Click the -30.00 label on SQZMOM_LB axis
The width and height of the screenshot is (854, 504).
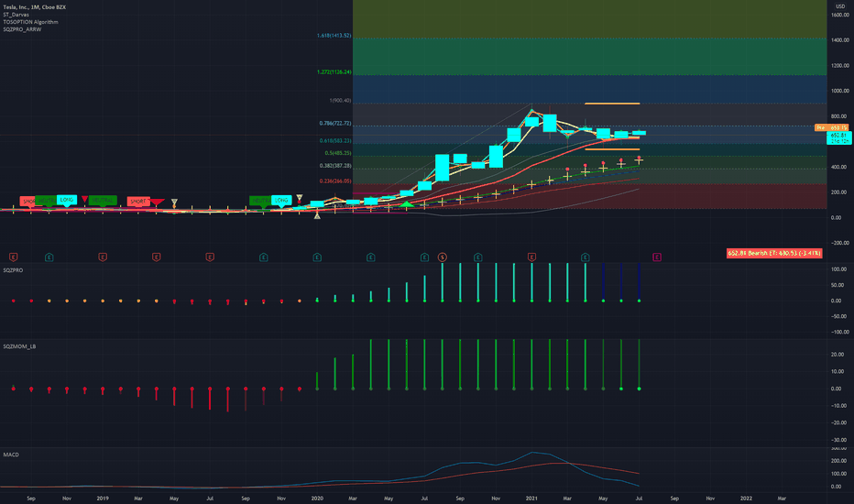tap(839, 440)
